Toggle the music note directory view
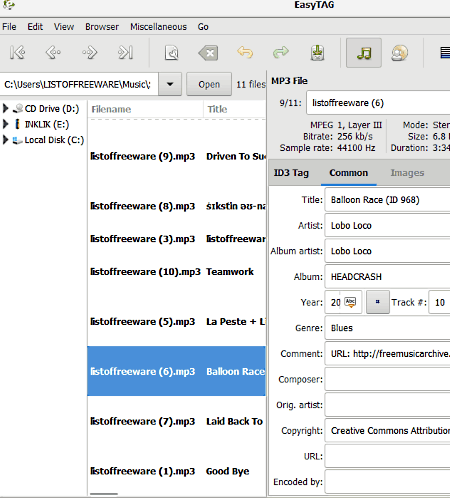 click(364, 53)
